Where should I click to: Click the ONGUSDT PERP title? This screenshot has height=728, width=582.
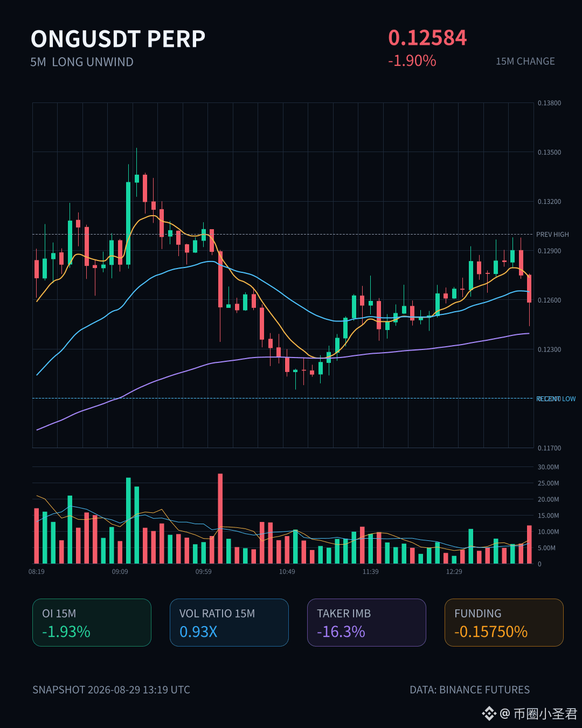pos(118,39)
